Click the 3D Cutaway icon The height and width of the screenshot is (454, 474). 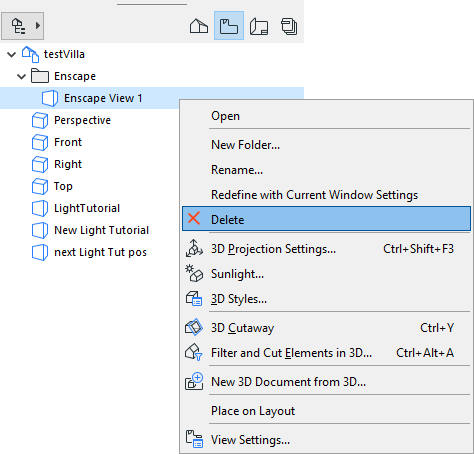pos(194,327)
